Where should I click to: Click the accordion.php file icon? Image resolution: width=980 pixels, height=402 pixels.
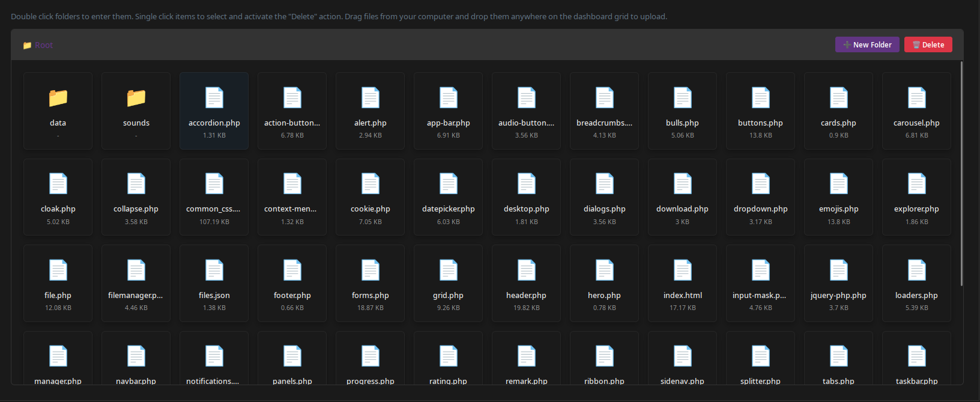(214, 98)
